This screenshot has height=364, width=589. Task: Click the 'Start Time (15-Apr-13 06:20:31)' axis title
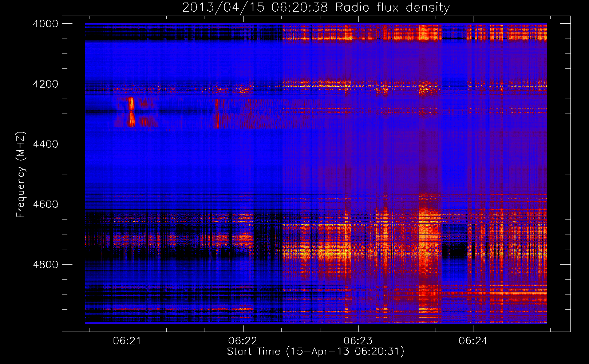click(316, 352)
